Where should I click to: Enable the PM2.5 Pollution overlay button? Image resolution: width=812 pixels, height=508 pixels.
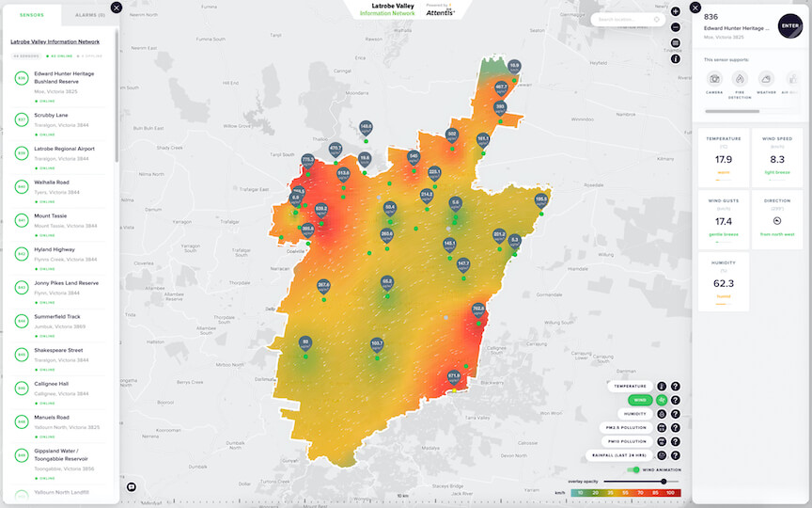(x=626, y=428)
